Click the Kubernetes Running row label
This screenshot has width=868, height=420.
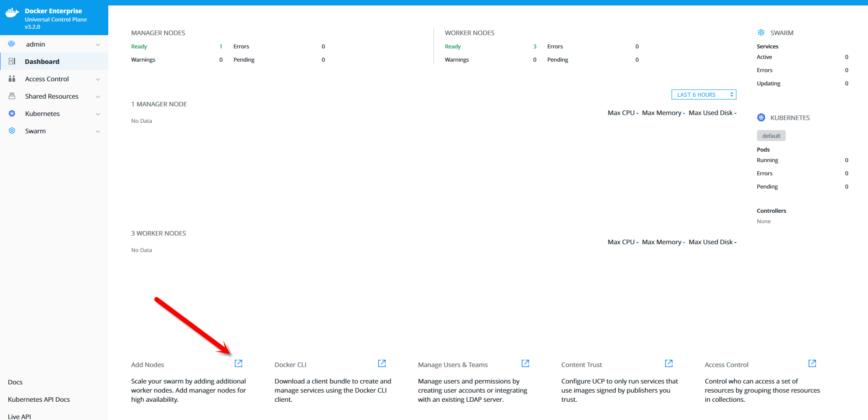pyautogui.click(x=767, y=160)
